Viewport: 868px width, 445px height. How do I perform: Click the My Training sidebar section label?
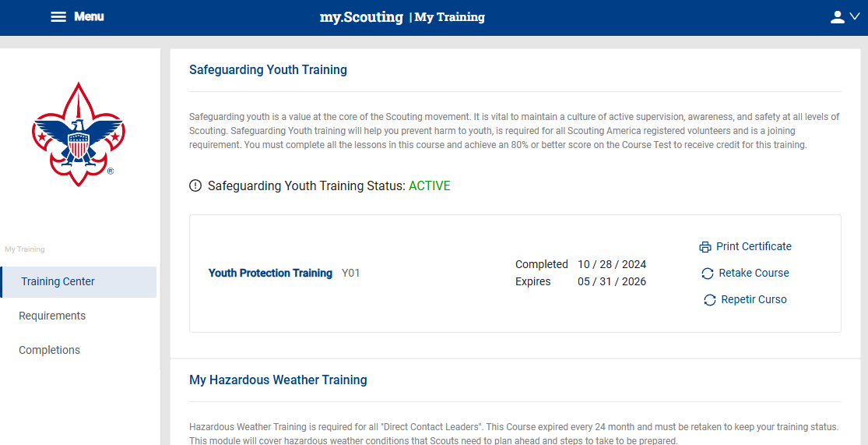coord(24,249)
